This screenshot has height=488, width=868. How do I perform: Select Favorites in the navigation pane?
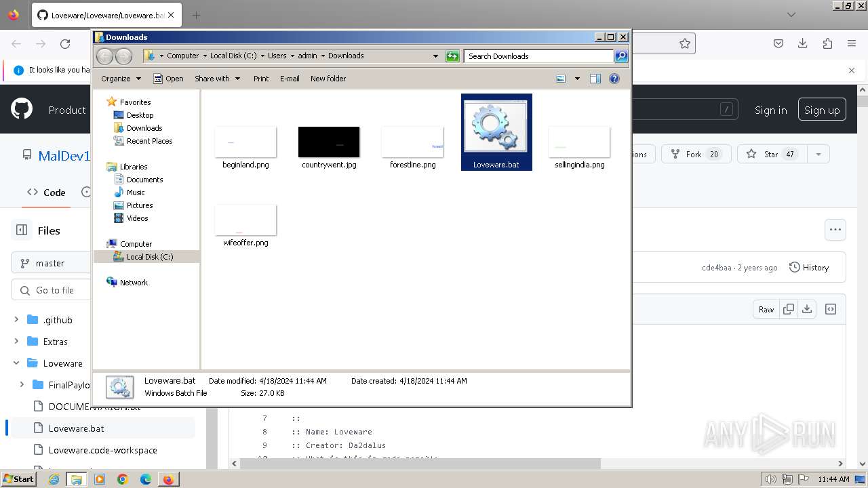(135, 102)
